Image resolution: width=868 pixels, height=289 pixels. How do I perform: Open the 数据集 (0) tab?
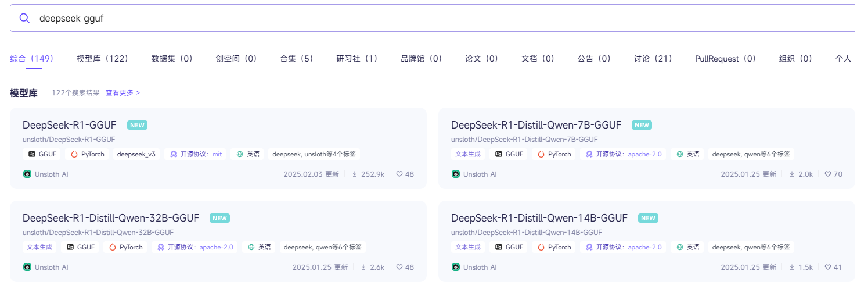coord(172,59)
